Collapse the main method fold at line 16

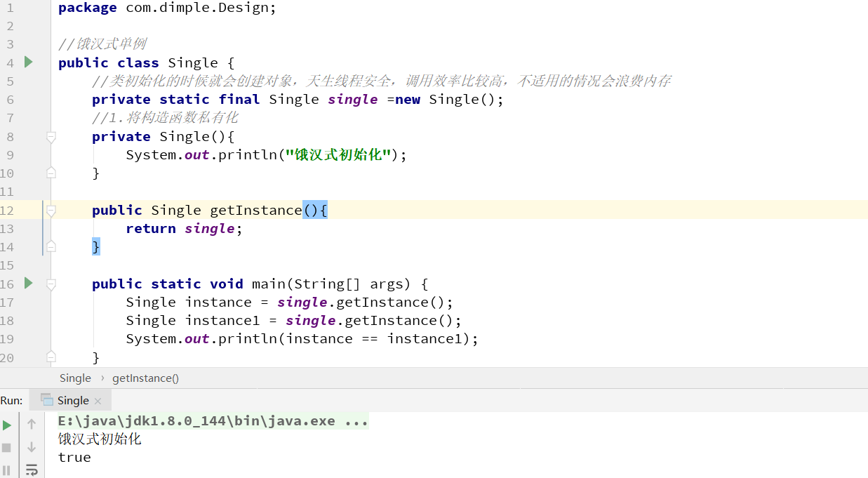tap(51, 284)
